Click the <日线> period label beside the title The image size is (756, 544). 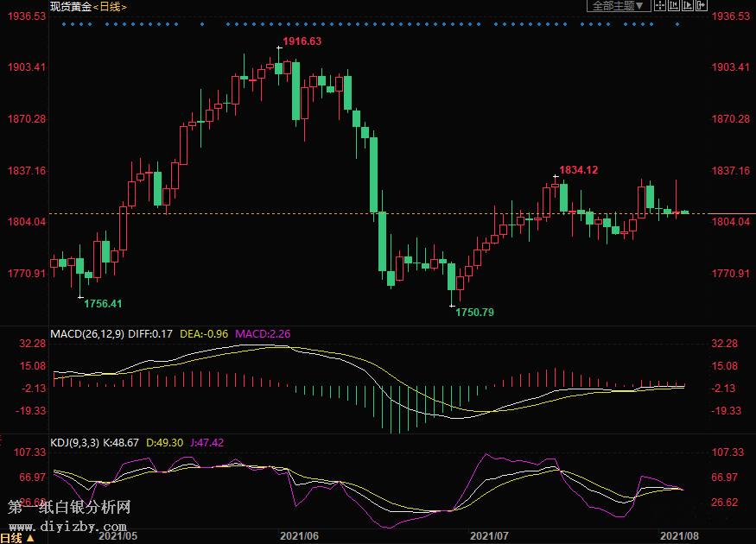point(111,7)
